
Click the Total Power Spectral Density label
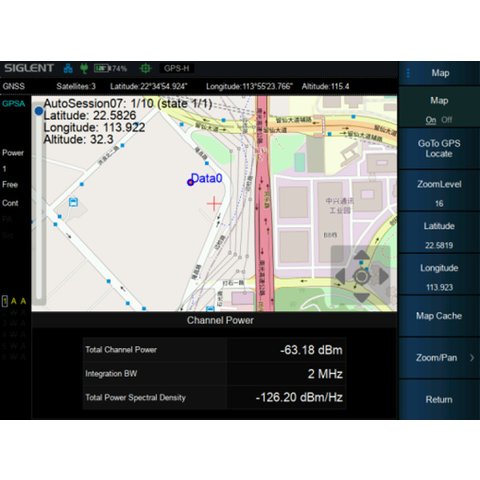135,398
